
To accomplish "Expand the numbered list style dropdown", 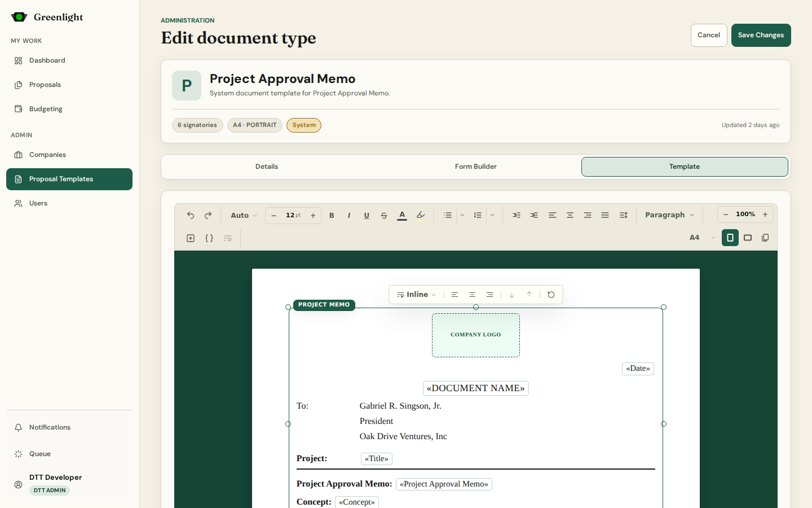I will [492, 215].
